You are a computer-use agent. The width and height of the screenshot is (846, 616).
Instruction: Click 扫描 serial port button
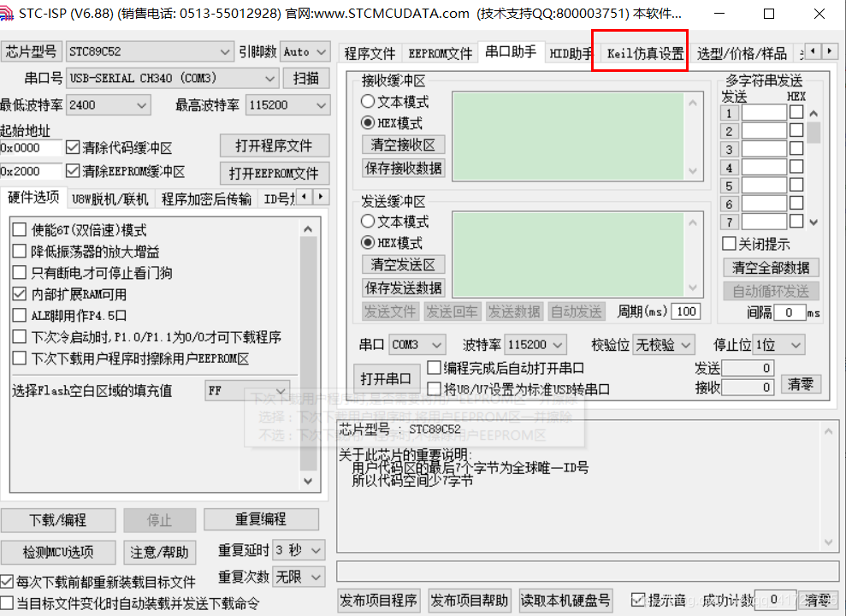tap(306, 78)
